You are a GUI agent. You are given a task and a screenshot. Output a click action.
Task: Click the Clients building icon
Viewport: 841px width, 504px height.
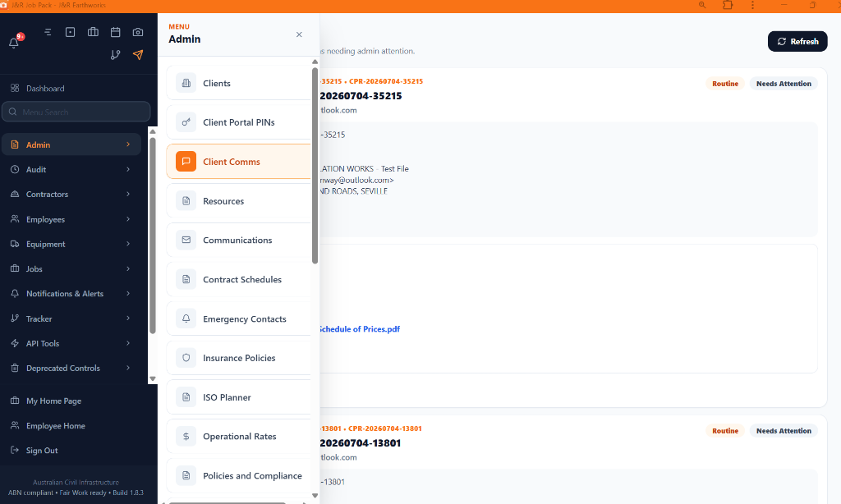[186, 83]
